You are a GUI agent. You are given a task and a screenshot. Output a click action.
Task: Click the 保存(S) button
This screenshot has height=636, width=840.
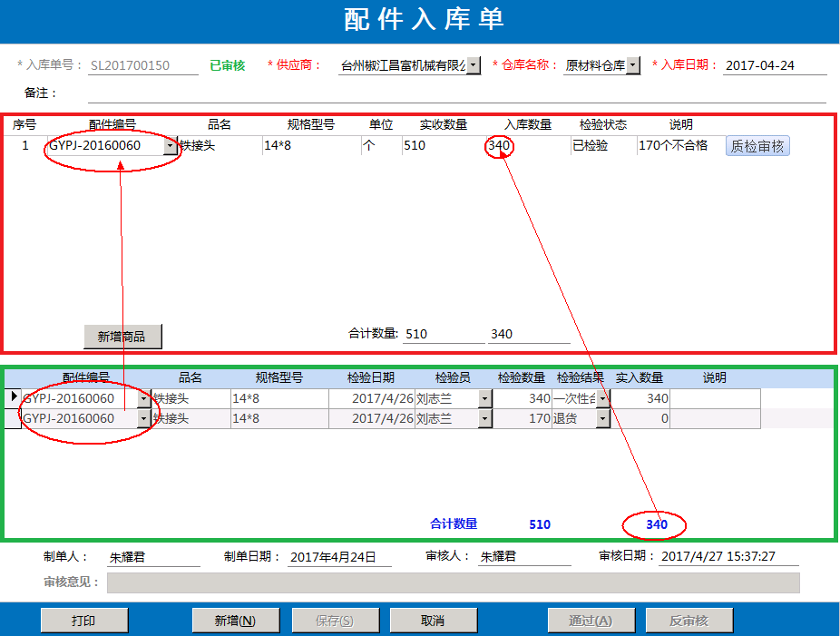coord(336,621)
